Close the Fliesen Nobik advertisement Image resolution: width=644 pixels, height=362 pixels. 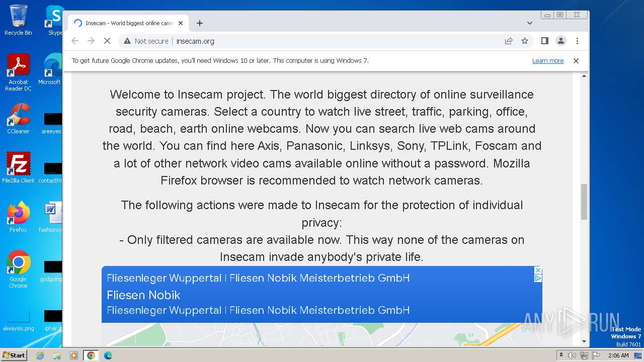(x=538, y=270)
